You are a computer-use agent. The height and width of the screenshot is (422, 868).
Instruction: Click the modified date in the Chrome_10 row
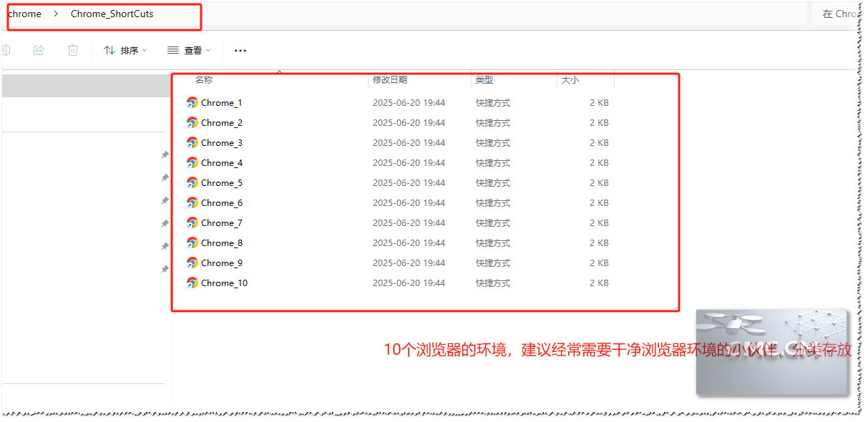coord(409,283)
